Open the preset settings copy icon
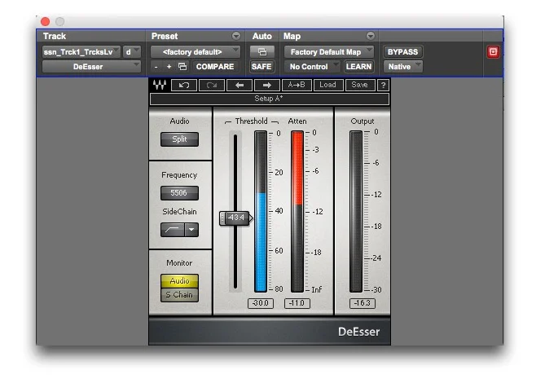This screenshot has height=392, width=545. [182, 67]
